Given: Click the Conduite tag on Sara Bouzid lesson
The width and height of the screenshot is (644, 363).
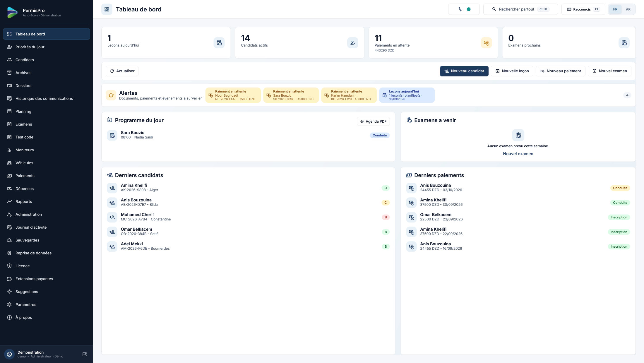Looking at the screenshot, I should (380, 135).
